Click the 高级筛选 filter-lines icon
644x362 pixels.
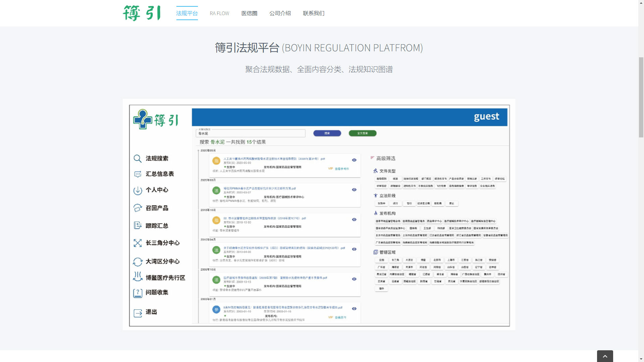coord(372,158)
